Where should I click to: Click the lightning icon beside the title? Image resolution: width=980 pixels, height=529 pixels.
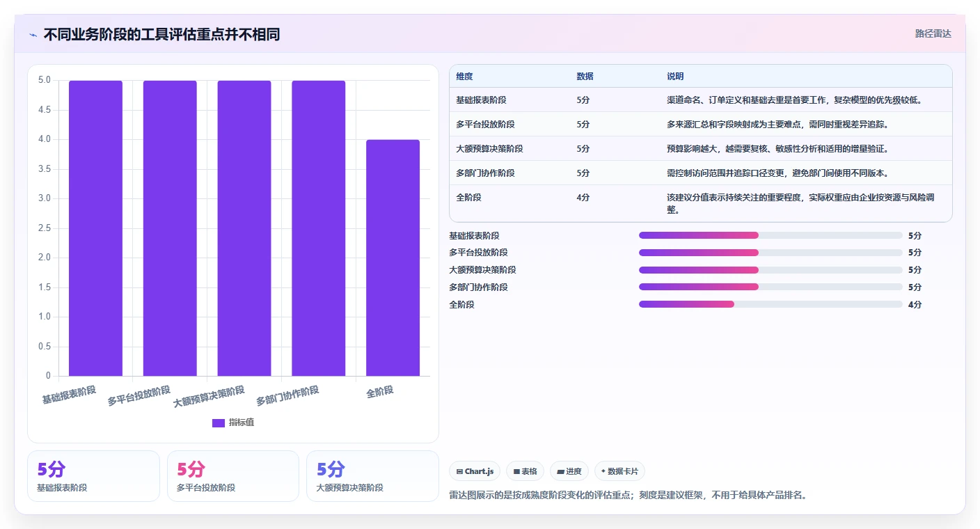(x=33, y=35)
